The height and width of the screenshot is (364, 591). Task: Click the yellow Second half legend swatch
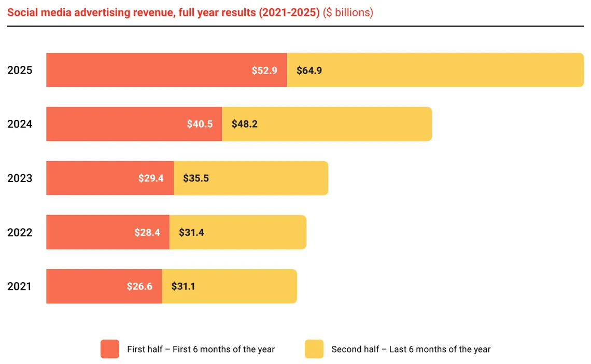314,349
